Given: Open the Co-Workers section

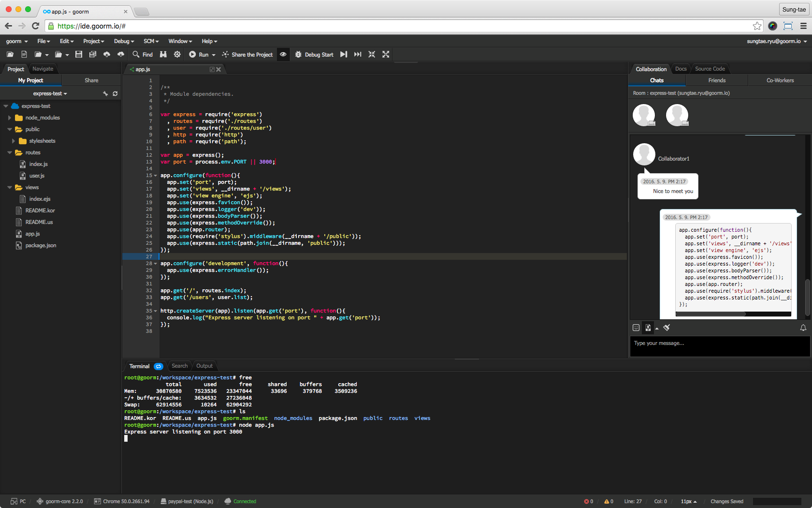Looking at the screenshot, I should coord(780,80).
